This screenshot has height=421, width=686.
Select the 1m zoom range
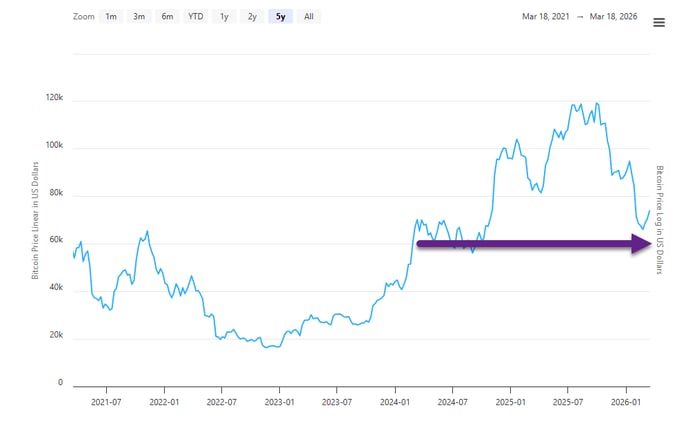111,17
